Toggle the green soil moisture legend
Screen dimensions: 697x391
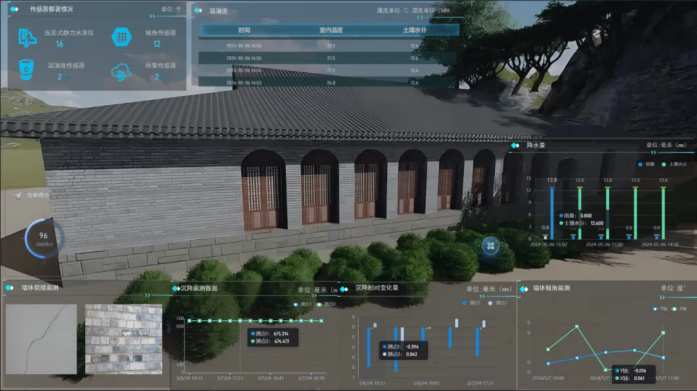(x=674, y=164)
